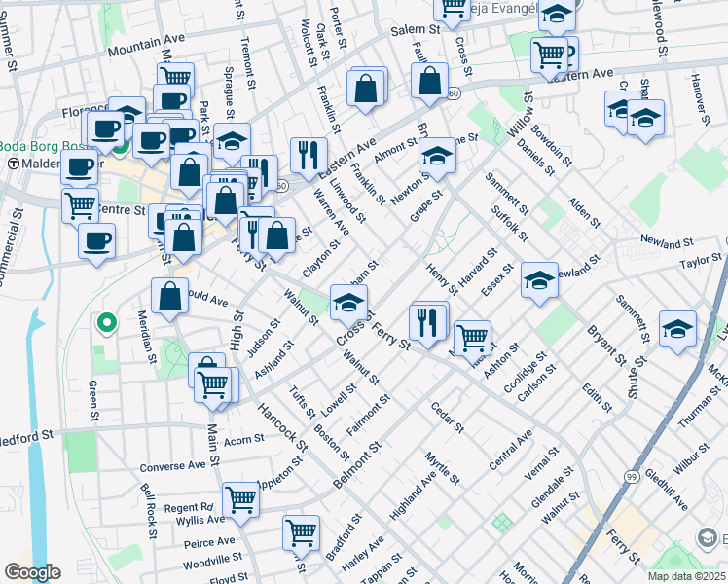Image resolution: width=728 pixels, height=584 pixels.
Task: Select the restaurant marker near Henry St
Action: pyautogui.click(x=427, y=321)
